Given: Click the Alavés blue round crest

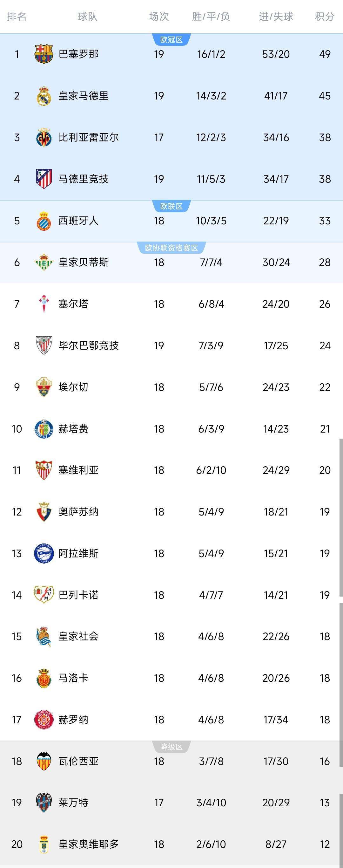Looking at the screenshot, I should tap(44, 553).
